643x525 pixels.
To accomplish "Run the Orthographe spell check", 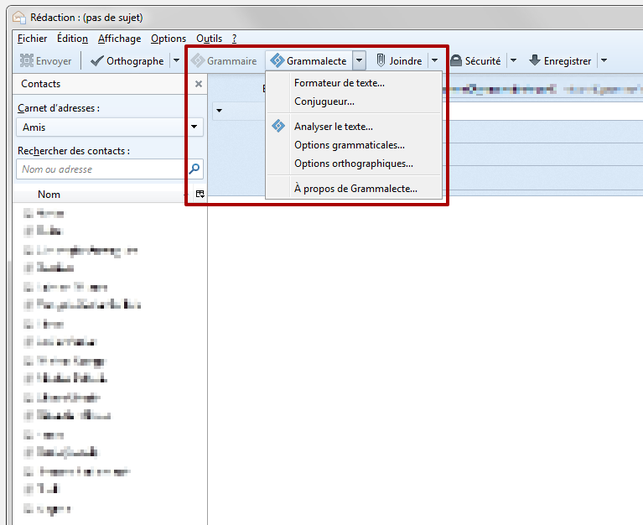I will click(x=127, y=61).
